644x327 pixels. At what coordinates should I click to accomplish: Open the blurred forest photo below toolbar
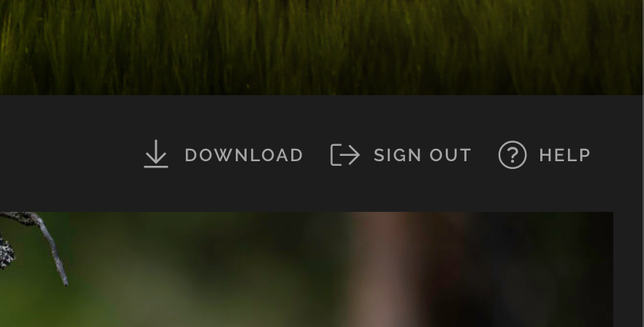pos(307,269)
